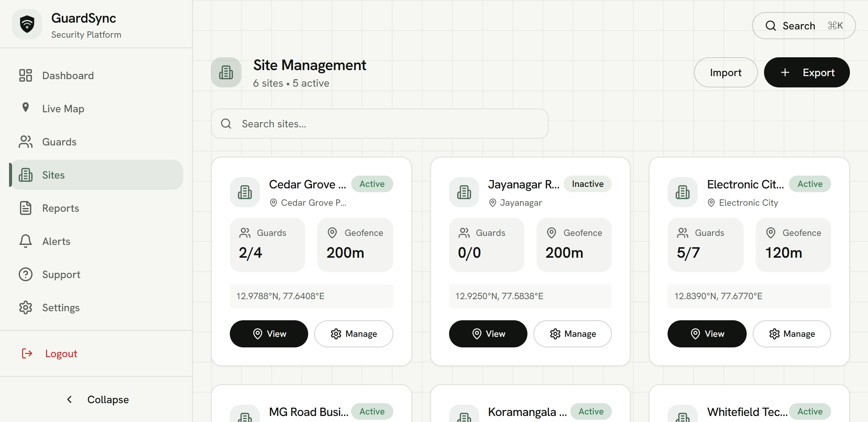Screen dimensions: 868x422
Task: Click the Electronic Cit... site title
Action: pyautogui.click(x=746, y=184)
